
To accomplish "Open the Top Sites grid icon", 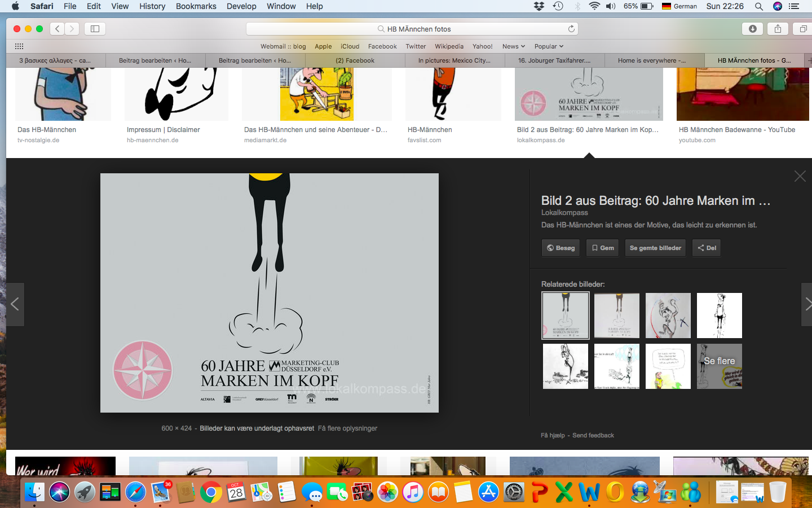I will (19, 46).
